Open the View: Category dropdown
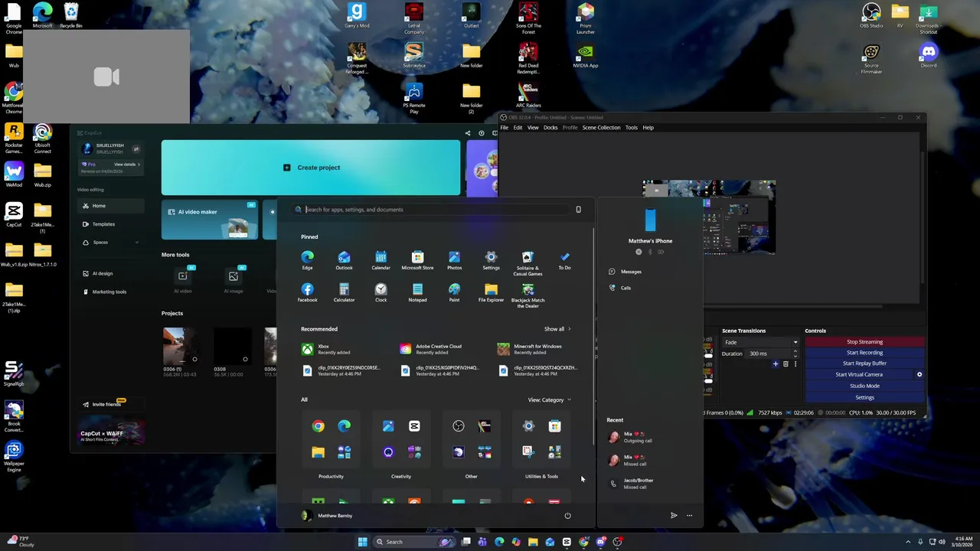This screenshot has height=551, width=980. tap(549, 400)
